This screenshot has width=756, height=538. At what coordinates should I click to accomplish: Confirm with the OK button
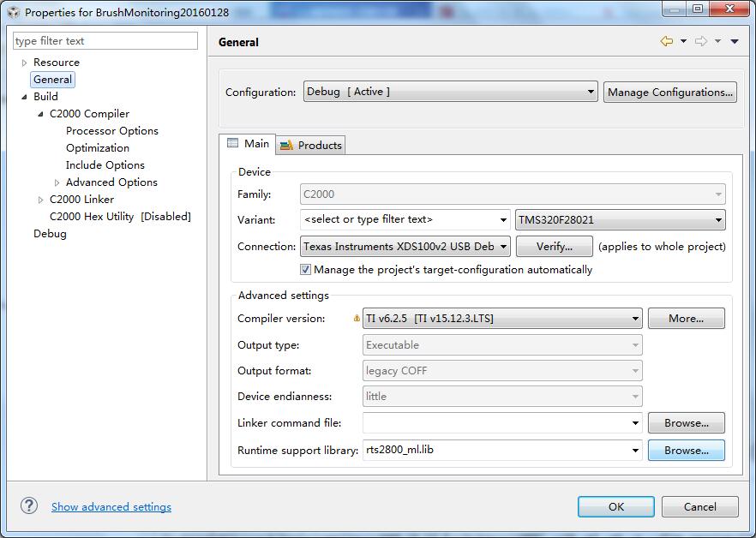tap(616, 506)
